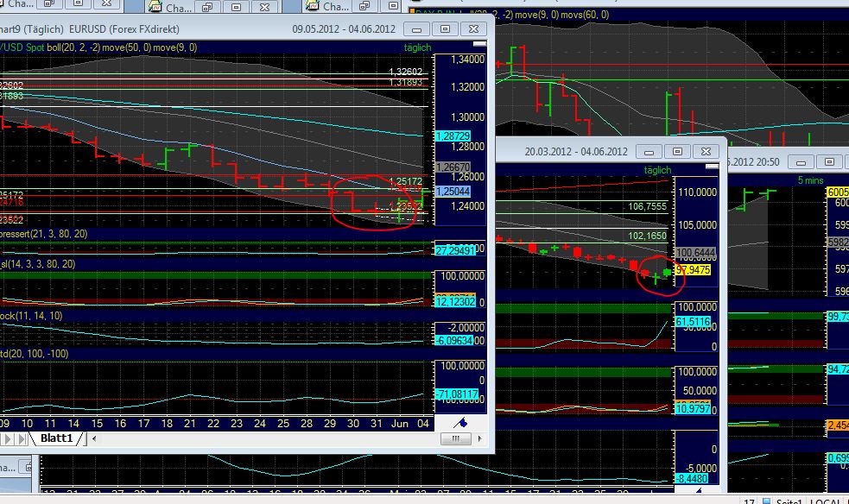Image resolution: width=849 pixels, height=504 pixels.
Task: Click the white pane handle in the EURUSD chart
Action: pos(479,44)
